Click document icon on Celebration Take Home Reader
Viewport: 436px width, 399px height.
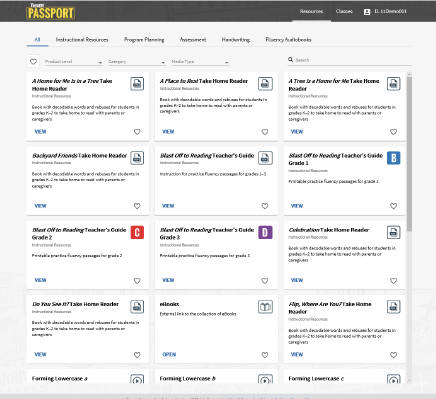point(394,232)
